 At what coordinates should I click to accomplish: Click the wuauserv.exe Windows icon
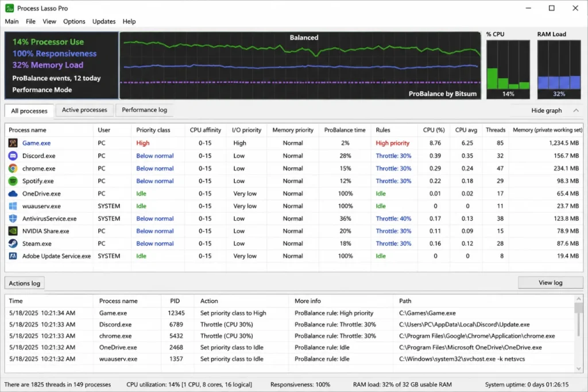click(x=13, y=206)
